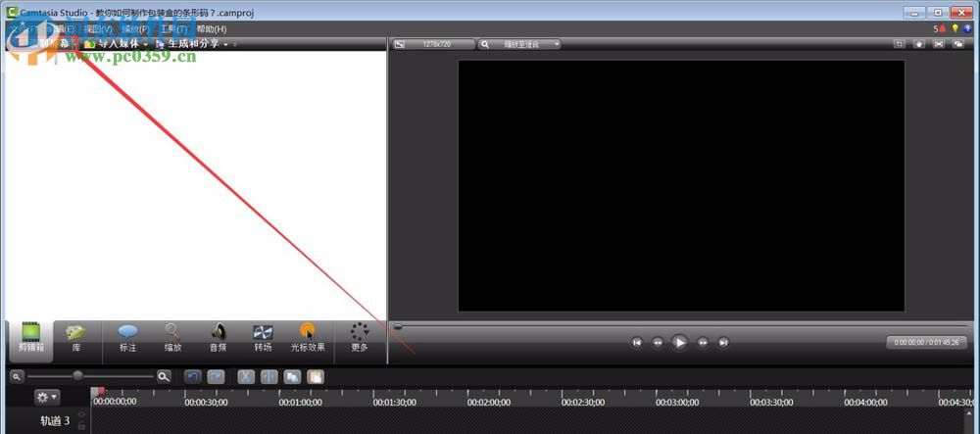The width and height of the screenshot is (980, 434).
Task: Open the Import media (导入媒体) dropdown
Action: click(117, 44)
